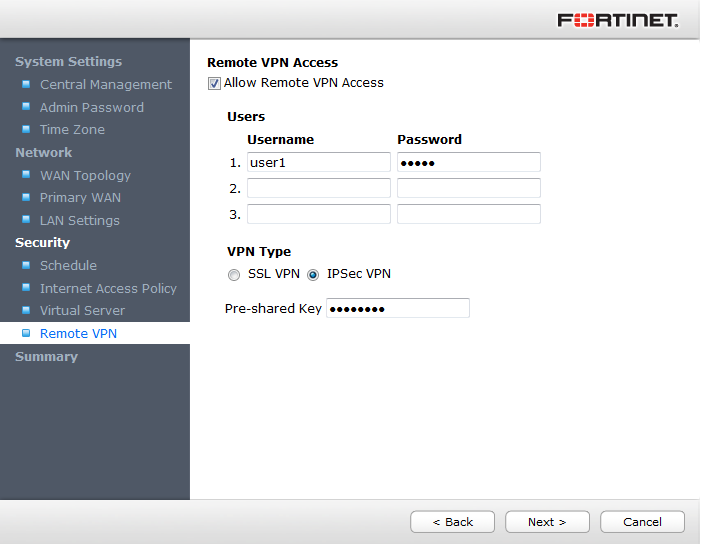Click the bullet icon beside Virtual Server
Screen dimensions: 701x544
click(26, 310)
